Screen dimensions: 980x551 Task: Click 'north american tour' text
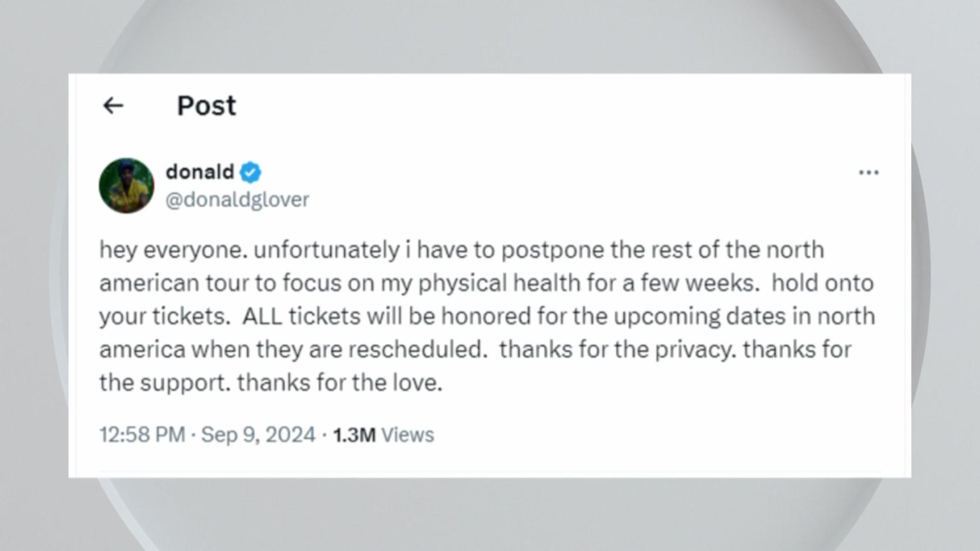461,266
